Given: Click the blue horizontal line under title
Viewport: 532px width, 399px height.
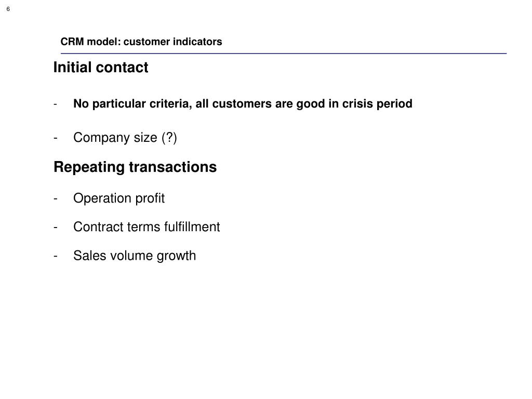Looking at the screenshot, I should coord(284,54).
